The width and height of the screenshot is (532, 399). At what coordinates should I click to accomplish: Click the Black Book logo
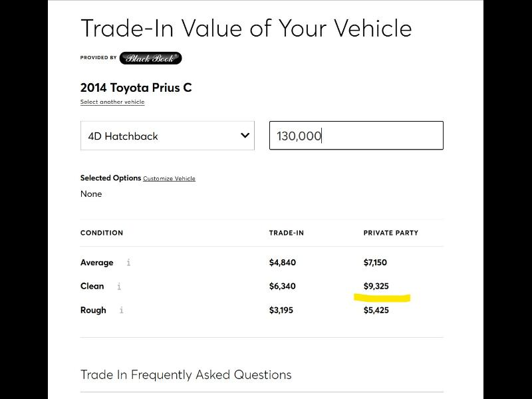pos(150,58)
